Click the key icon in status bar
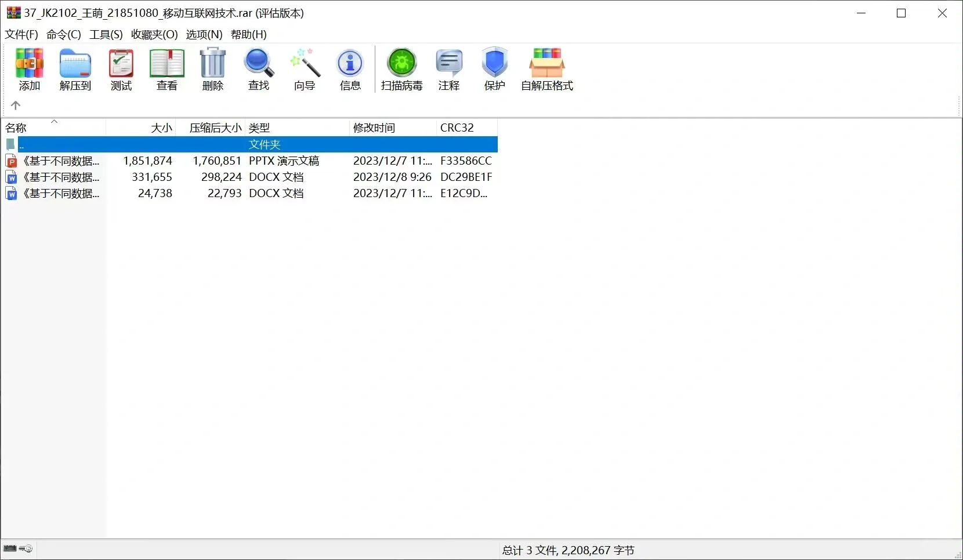963x560 pixels. (x=26, y=548)
